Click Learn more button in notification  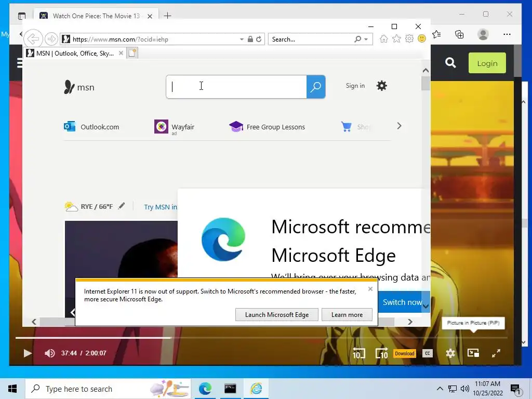pyautogui.click(x=347, y=315)
